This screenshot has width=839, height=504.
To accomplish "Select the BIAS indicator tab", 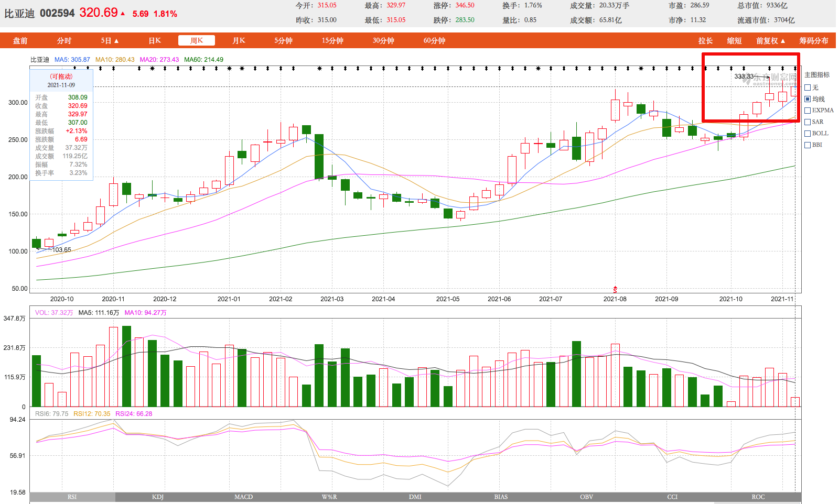I will (501, 497).
